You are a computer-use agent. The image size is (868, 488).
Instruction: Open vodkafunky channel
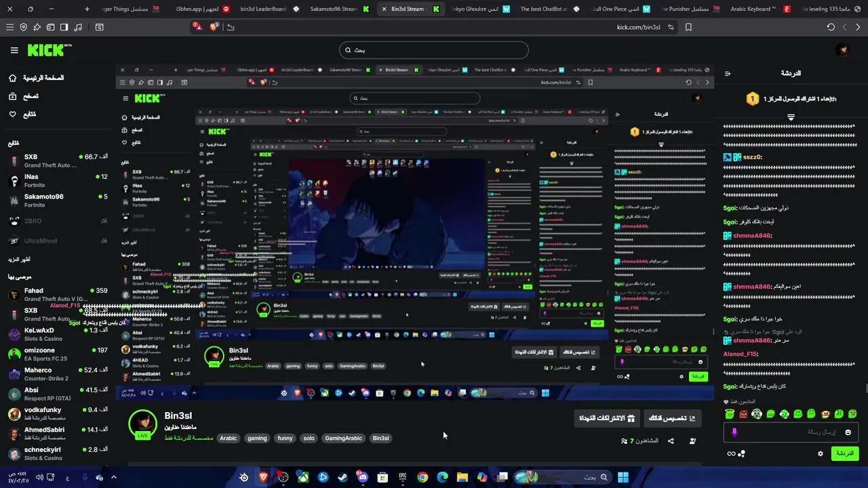[x=58, y=413]
